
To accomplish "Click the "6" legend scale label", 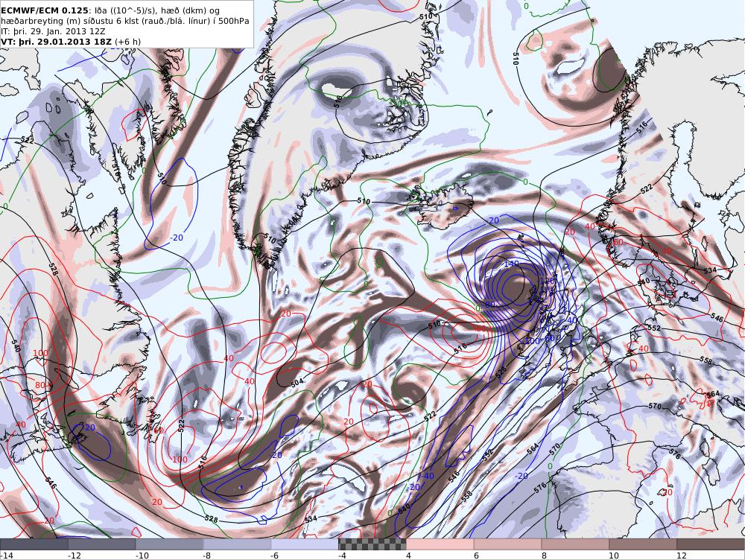I will tap(476, 556).
